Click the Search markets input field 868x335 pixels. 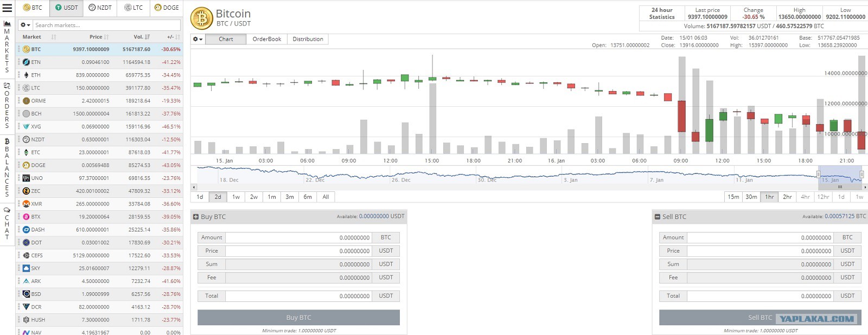(x=106, y=25)
